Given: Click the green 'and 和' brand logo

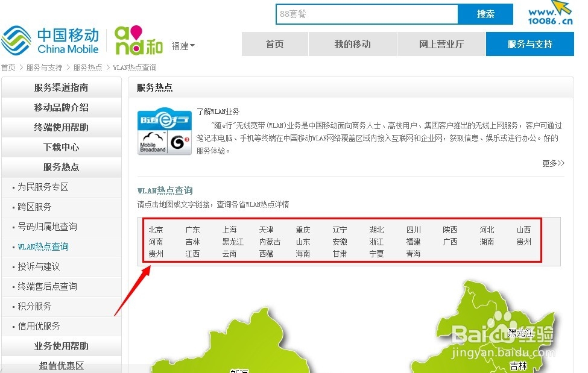Looking at the screenshot, I should pos(138,40).
